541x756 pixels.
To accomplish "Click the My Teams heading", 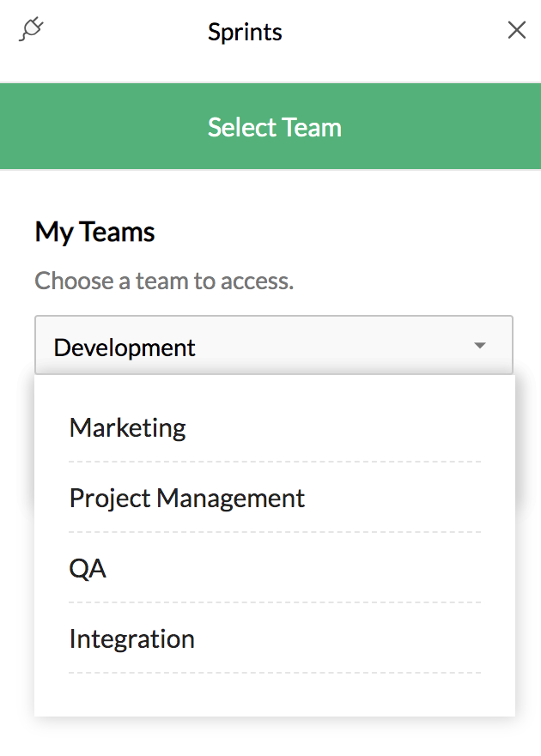I will 94,232.
